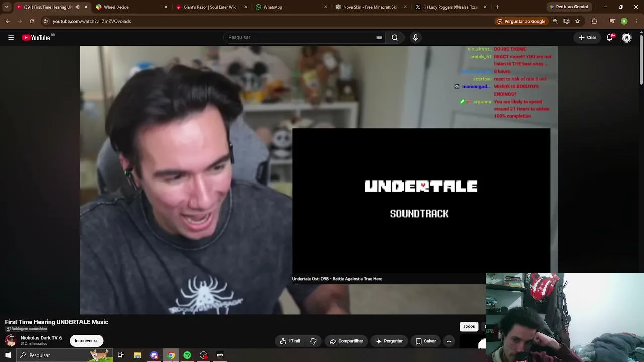
Task: Click the YouTube search magnifier button
Action: click(395, 37)
